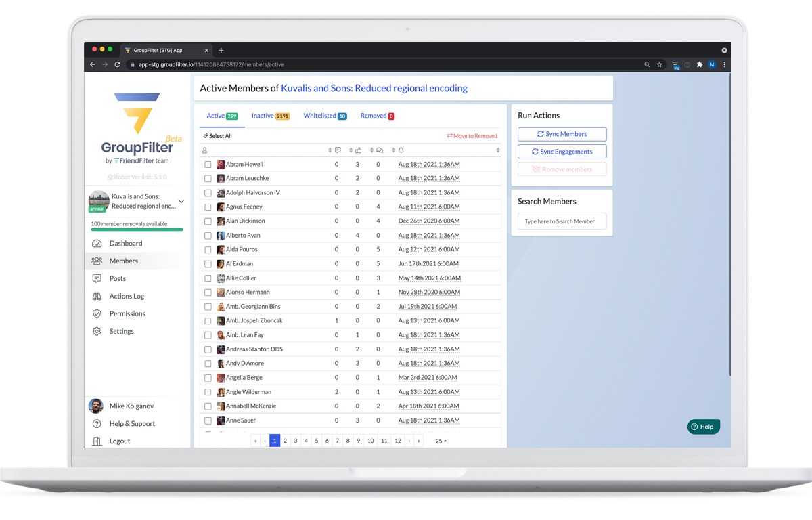Open the page size dropdown showing 25
Viewport: 812px width, 520px height.
441,440
